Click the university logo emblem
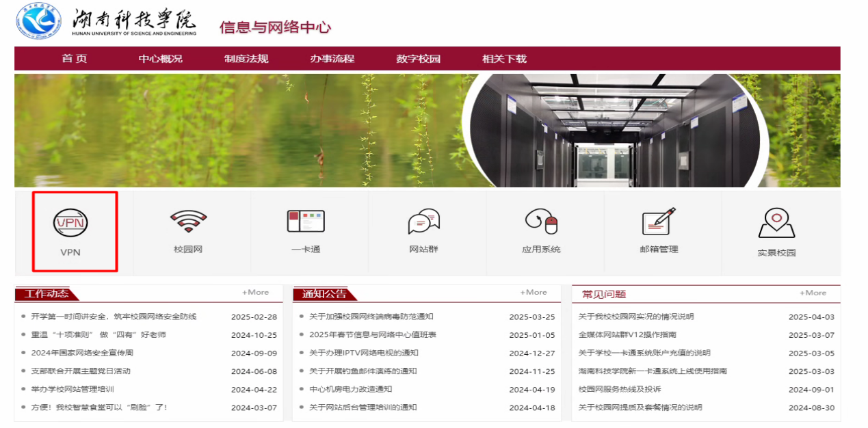The image size is (868, 428). point(39,21)
